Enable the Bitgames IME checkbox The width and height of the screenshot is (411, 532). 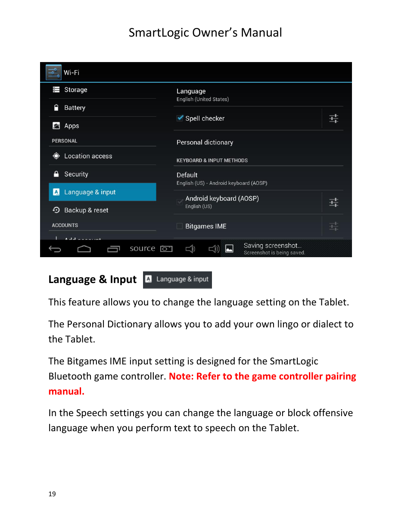click(180, 226)
